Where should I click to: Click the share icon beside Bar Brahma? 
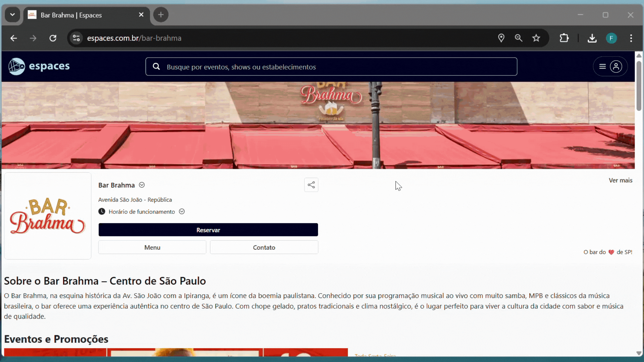pos(311,185)
